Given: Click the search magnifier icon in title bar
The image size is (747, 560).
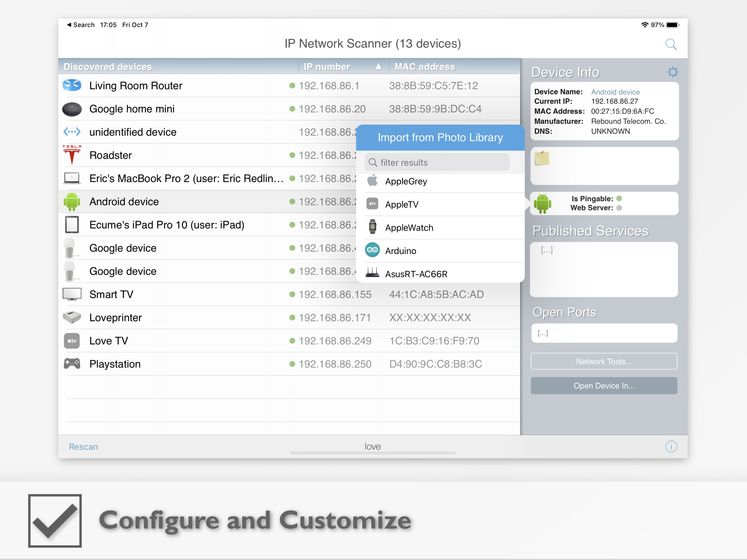Looking at the screenshot, I should [x=671, y=44].
